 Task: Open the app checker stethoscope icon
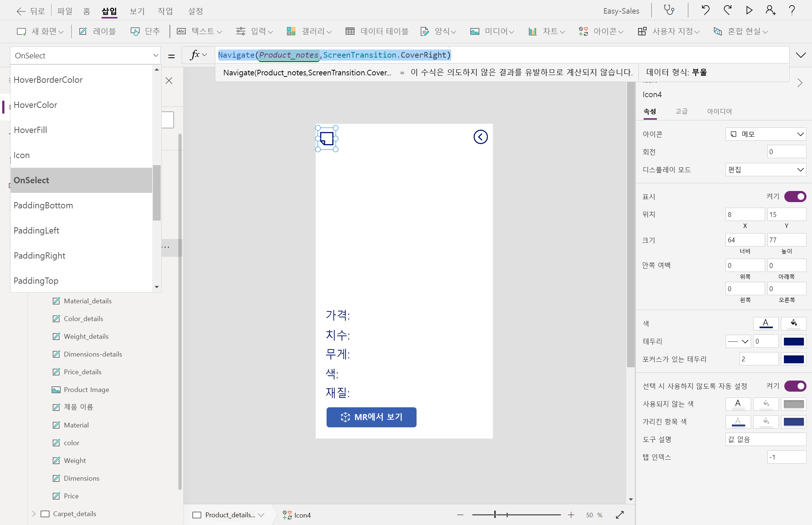[669, 10]
